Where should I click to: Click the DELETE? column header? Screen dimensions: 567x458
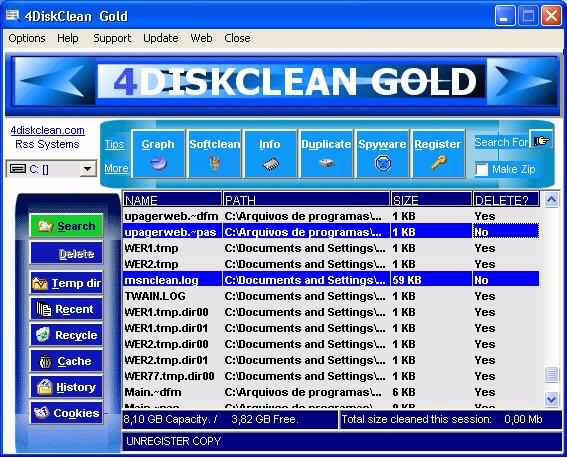(x=506, y=200)
